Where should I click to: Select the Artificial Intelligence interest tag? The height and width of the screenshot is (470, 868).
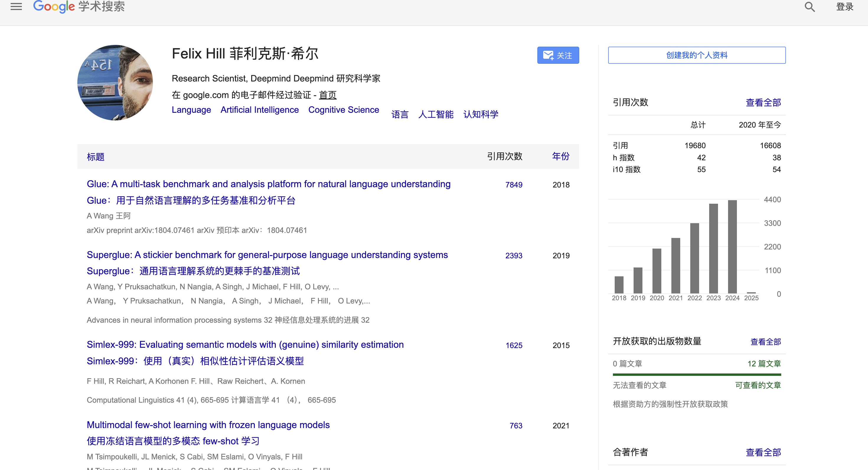pos(260,110)
